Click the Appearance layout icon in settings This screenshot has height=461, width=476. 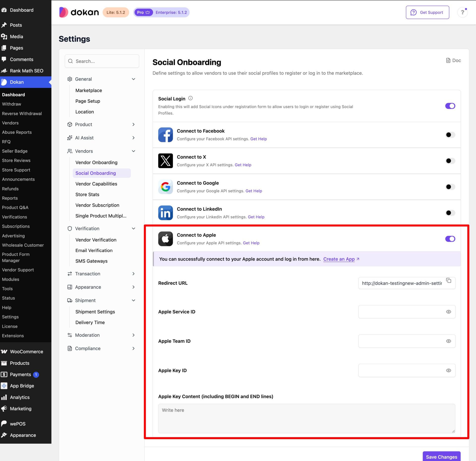pos(70,287)
